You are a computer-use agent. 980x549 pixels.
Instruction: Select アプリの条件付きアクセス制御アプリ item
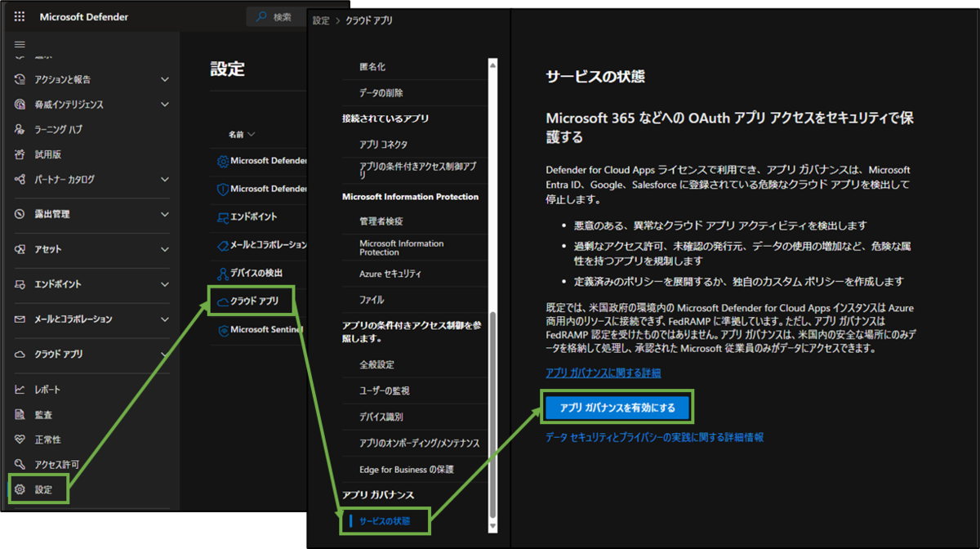(418, 170)
